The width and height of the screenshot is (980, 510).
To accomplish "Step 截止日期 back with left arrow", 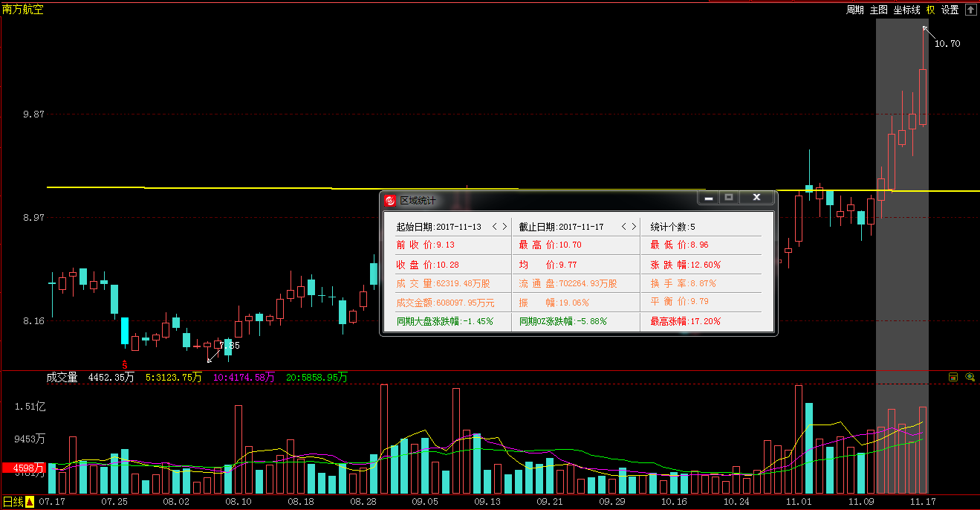I will [623, 226].
